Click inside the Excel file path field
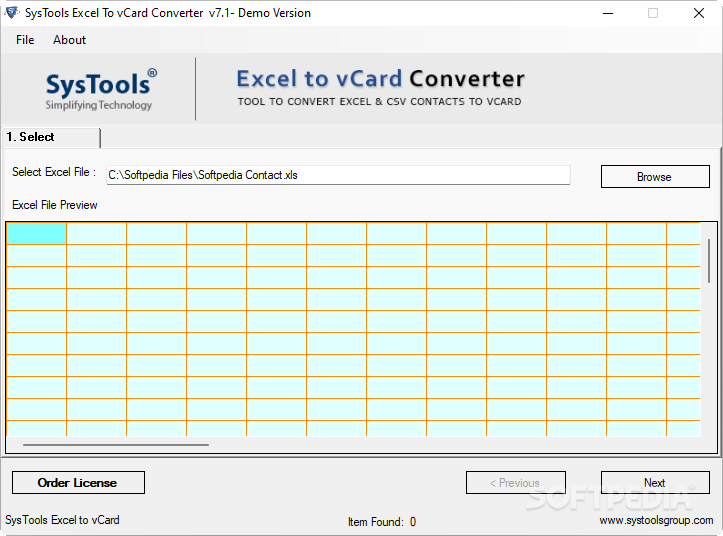Screen dimensions: 723x536 [338, 175]
